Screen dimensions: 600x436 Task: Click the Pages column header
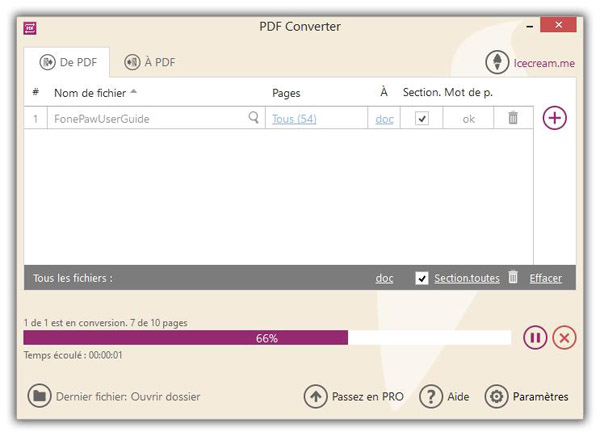tap(286, 93)
